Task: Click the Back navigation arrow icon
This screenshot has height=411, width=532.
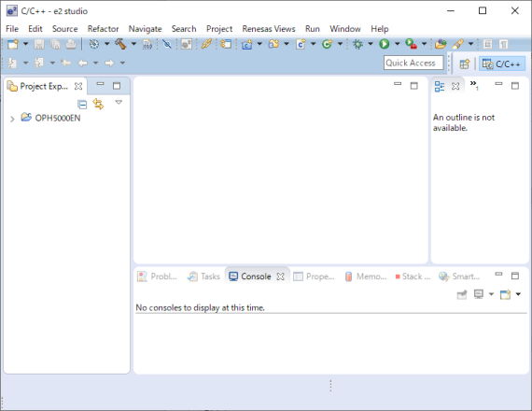Action: click(82, 64)
